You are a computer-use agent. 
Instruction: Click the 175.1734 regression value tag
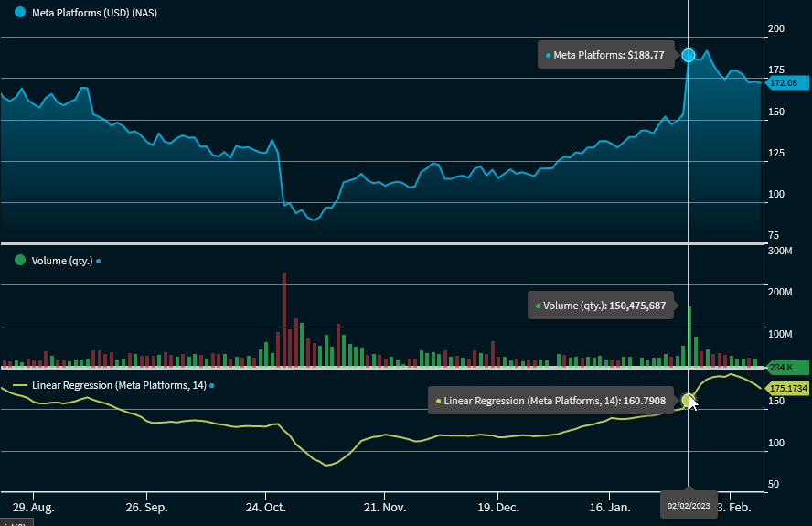point(786,388)
